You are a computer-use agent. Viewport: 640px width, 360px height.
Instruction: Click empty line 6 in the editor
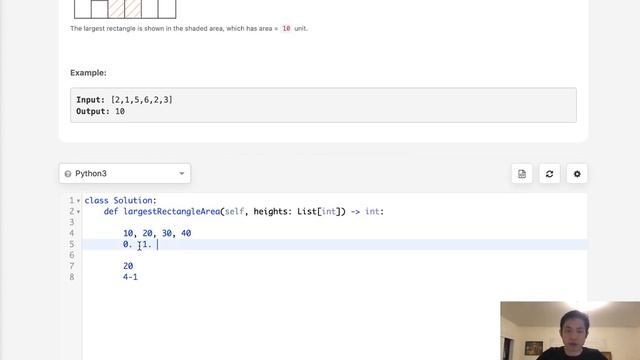coord(335,255)
